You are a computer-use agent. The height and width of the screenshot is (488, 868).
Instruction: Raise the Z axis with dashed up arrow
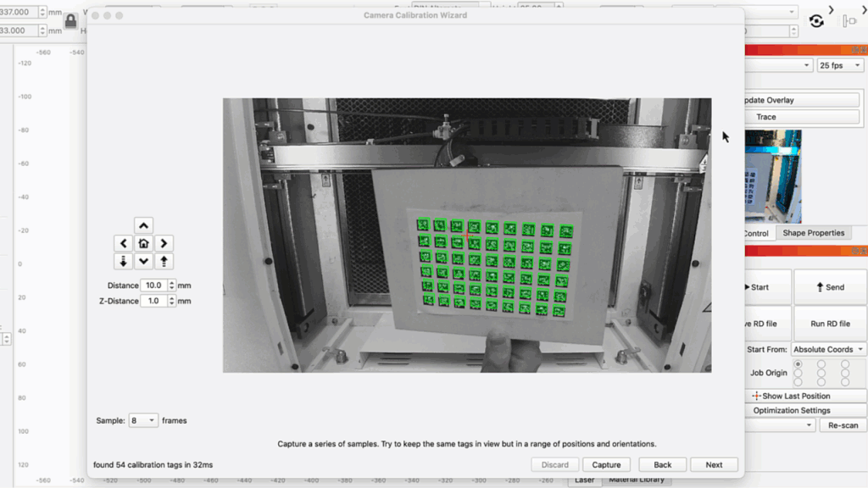pos(164,261)
